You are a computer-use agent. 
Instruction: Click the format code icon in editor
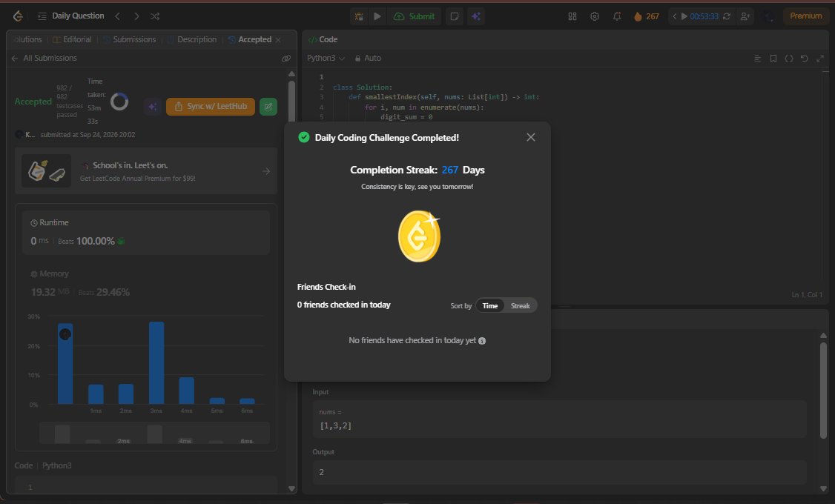757,59
